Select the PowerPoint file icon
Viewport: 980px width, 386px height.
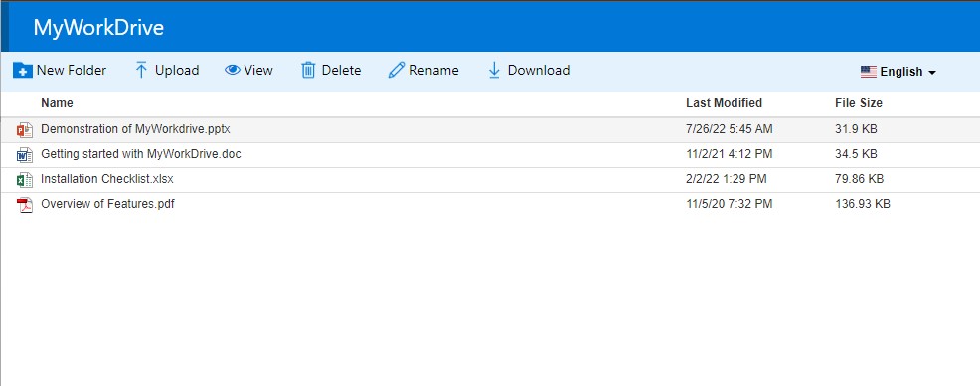coord(25,130)
